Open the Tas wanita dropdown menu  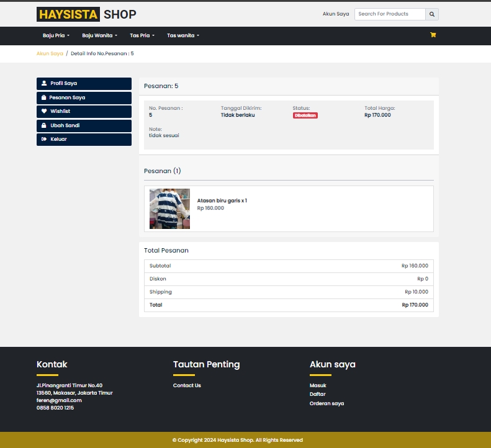point(183,36)
